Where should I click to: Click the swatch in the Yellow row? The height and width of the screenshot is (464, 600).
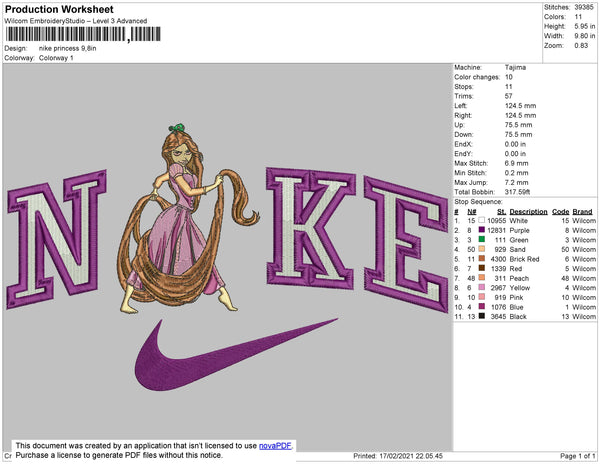click(481, 287)
